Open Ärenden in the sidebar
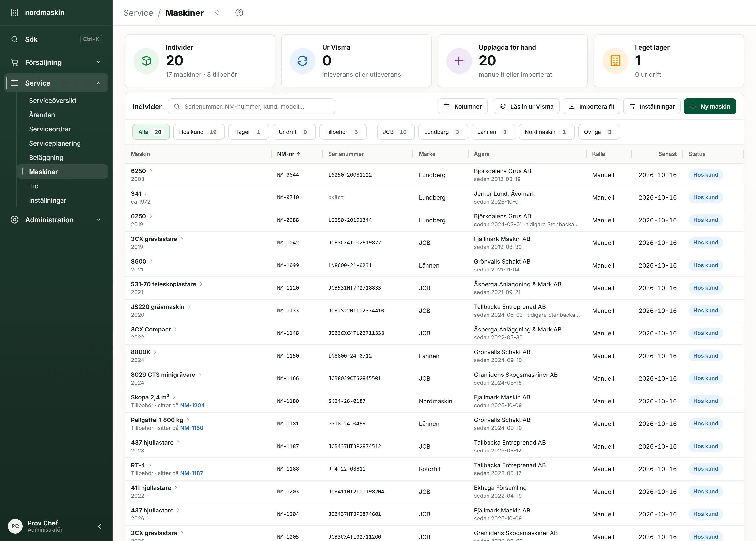The height and width of the screenshot is (541, 756). click(x=42, y=115)
